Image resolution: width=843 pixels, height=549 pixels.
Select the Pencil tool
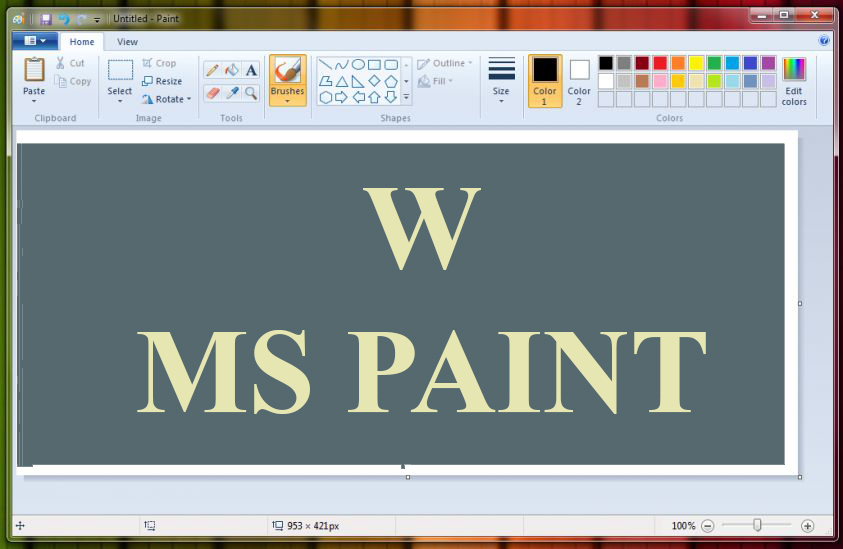point(212,70)
